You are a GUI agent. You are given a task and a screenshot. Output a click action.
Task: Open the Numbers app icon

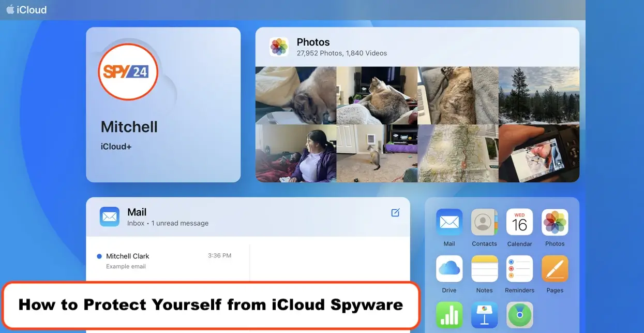449,315
